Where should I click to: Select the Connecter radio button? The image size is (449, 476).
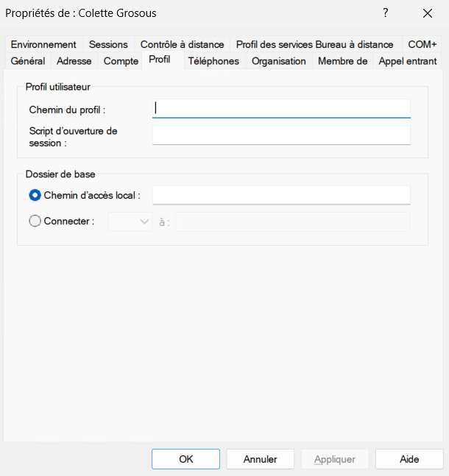[x=35, y=221]
